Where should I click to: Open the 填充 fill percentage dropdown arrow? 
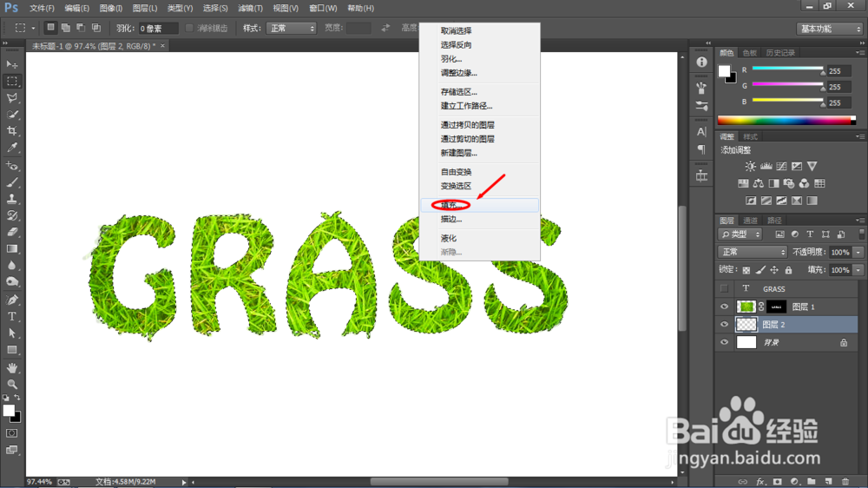(858, 270)
